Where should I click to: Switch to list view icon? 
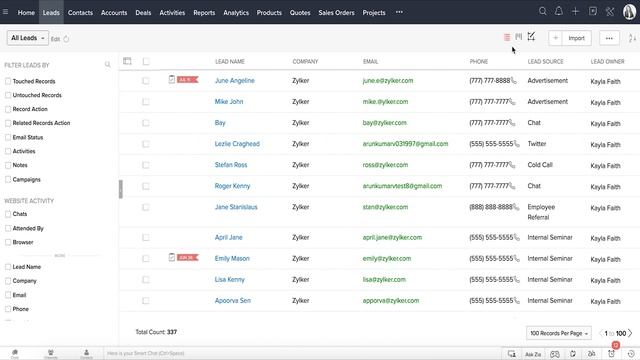507,37
